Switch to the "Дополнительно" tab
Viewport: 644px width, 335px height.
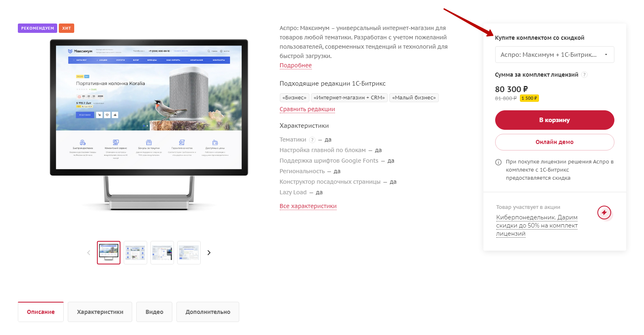pos(208,312)
